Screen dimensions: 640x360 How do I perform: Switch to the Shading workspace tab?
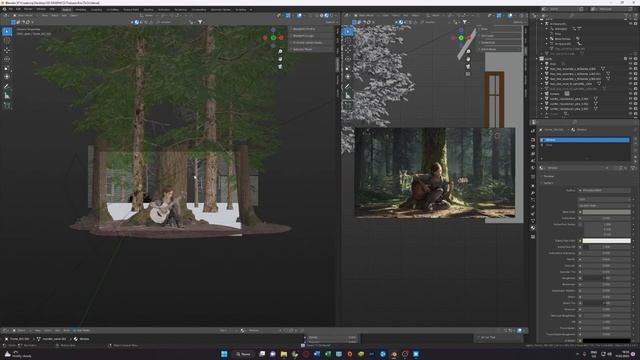(x=148, y=9)
